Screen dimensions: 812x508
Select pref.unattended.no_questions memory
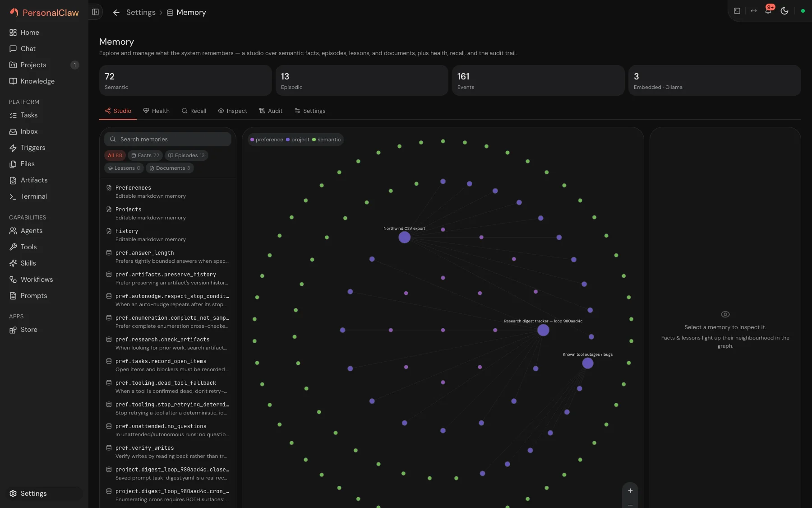[168, 430]
